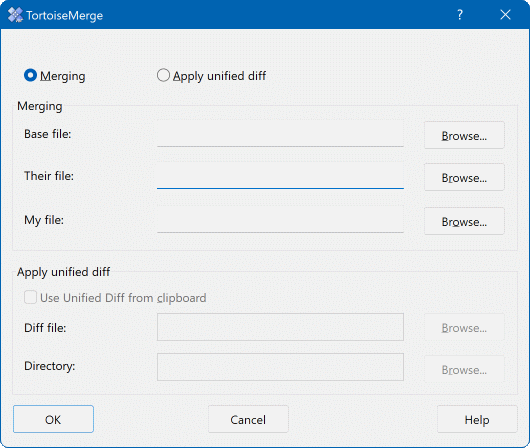The width and height of the screenshot is (530, 448).
Task: Click the Cancel button
Action: (x=248, y=419)
